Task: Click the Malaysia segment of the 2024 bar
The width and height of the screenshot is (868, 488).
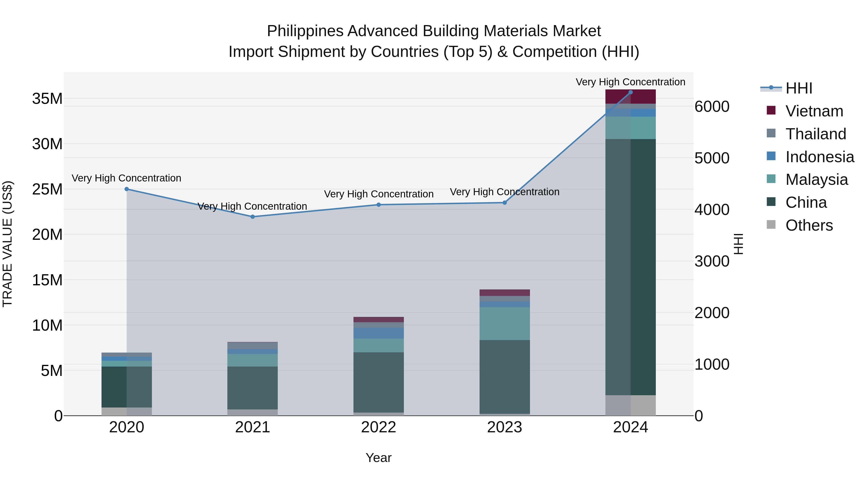Action: click(631, 128)
